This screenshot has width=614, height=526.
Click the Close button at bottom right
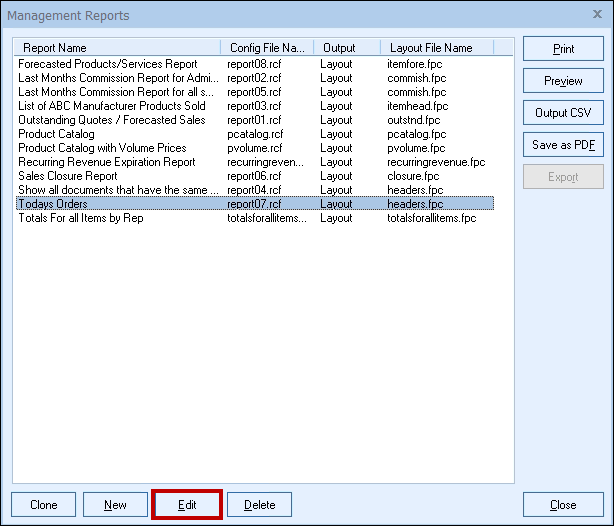click(563, 505)
